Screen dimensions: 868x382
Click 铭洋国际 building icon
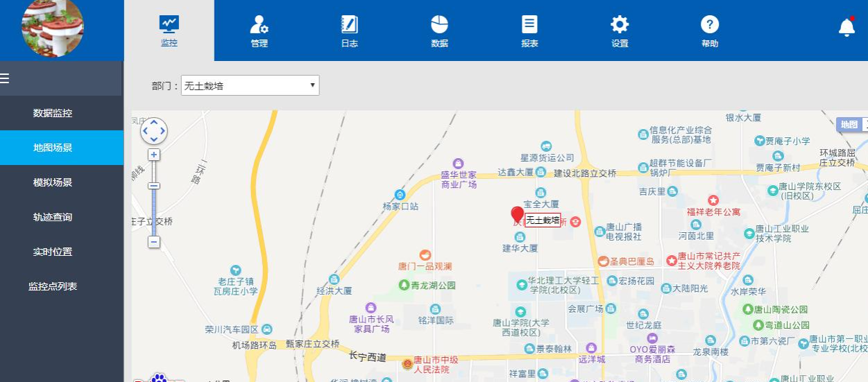pos(435,309)
